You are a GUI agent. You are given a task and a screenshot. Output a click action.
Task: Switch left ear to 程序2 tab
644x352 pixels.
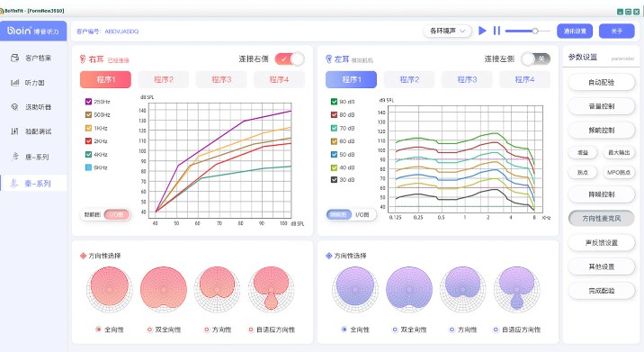click(409, 79)
